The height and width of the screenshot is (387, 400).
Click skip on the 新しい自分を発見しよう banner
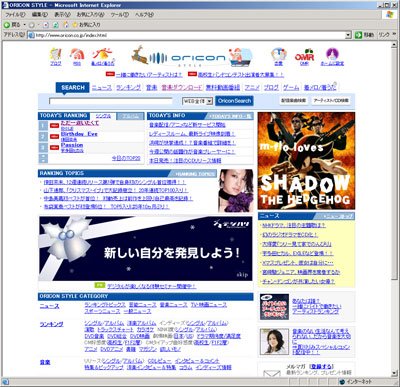tap(242, 275)
